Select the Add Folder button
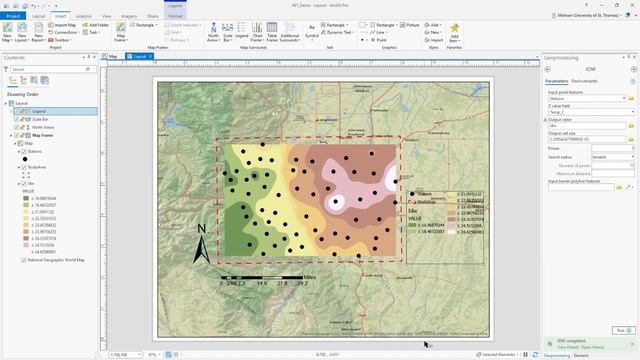 click(x=96, y=25)
